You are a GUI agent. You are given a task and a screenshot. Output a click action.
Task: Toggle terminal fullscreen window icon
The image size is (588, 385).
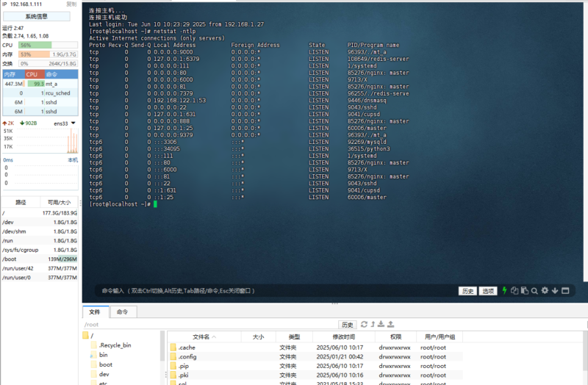pos(565,290)
